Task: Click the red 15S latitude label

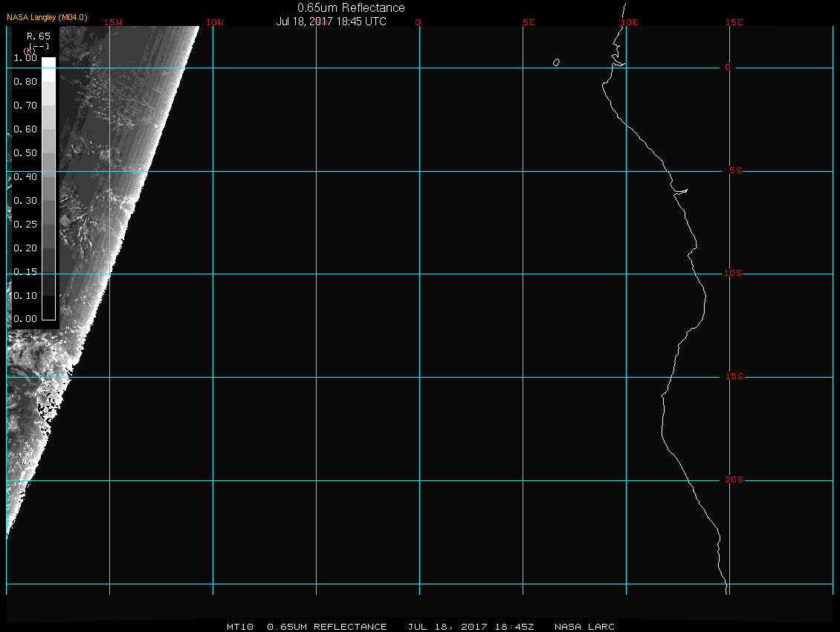Action: tap(733, 377)
